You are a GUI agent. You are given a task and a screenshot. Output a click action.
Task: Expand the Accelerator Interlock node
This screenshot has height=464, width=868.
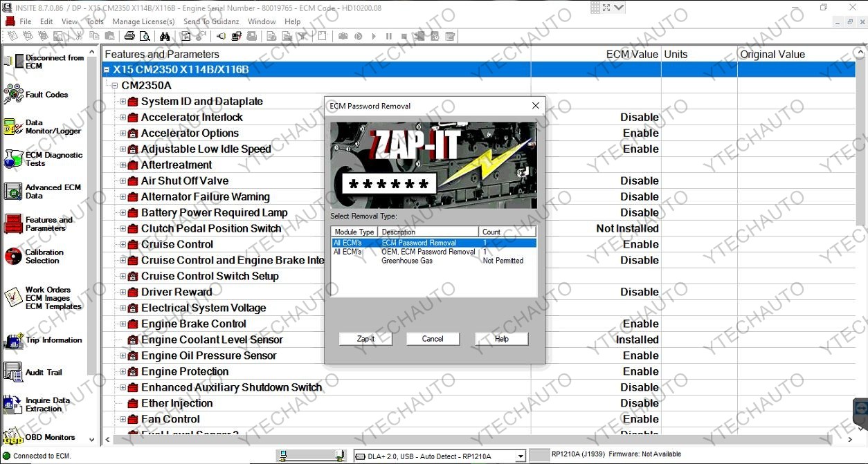[x=123, y=118]
